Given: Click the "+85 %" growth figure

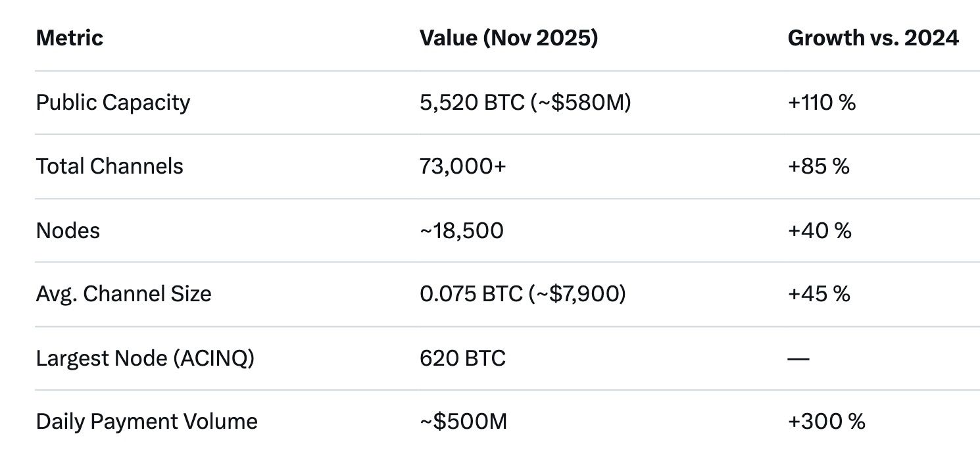Looking at the screenshot, I should (819, 166).
